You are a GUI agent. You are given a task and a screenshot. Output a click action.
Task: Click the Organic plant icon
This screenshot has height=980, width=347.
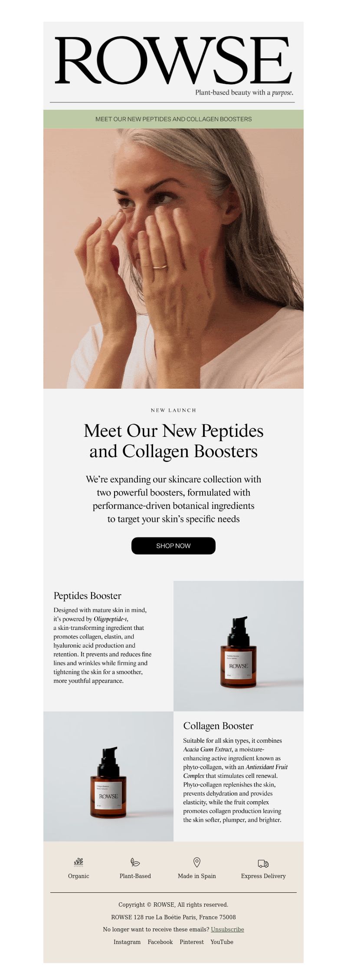79,862
